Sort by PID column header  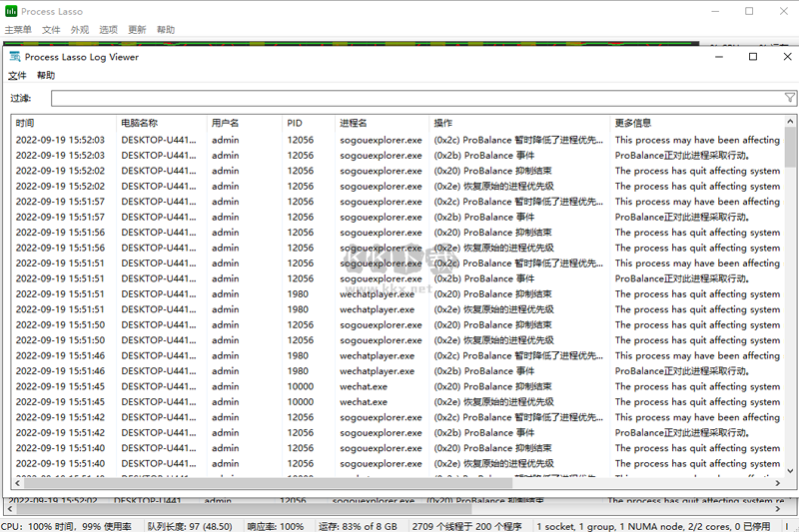[x=309, y=123]
